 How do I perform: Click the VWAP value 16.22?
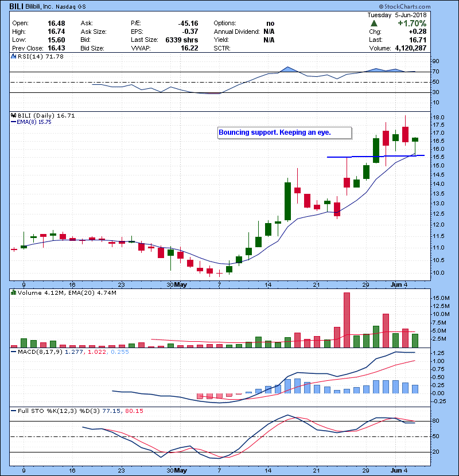189,48
